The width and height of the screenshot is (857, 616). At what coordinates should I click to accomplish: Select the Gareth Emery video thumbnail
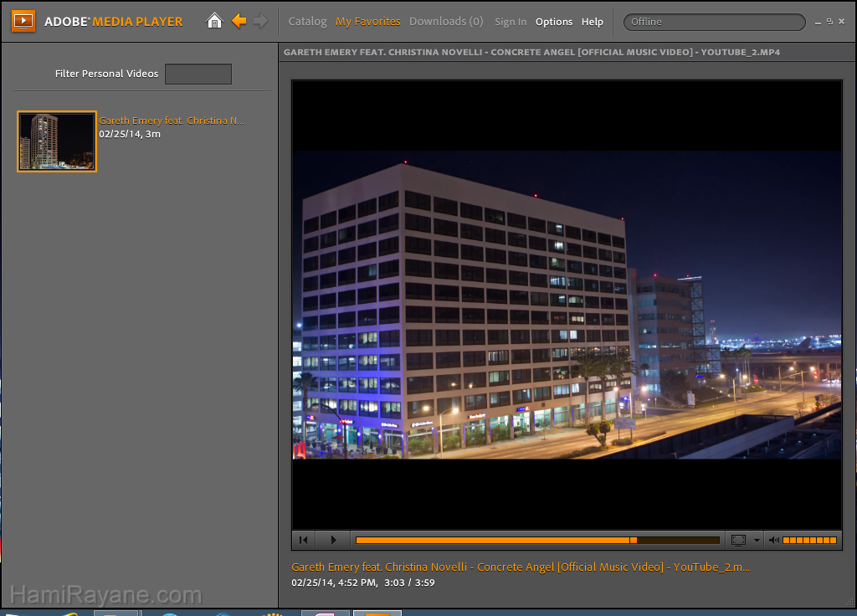[57, 141]
